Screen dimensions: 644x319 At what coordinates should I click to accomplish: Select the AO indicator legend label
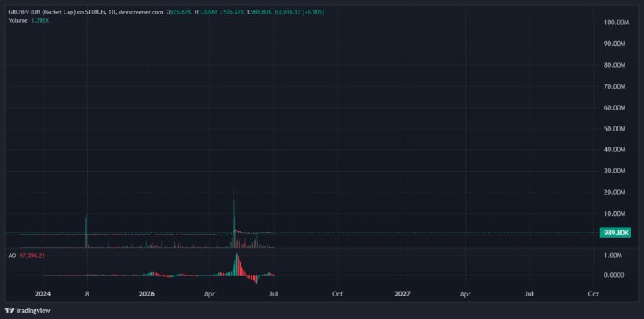(x=12, y=255)
